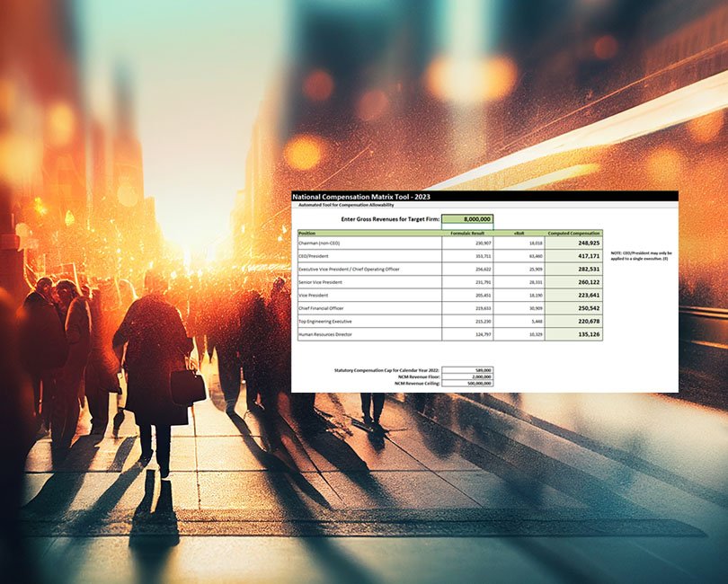Select the NCM Revenue Floor value cell
The width and height of the screenshot is (728, 584).
coord(467,376)
